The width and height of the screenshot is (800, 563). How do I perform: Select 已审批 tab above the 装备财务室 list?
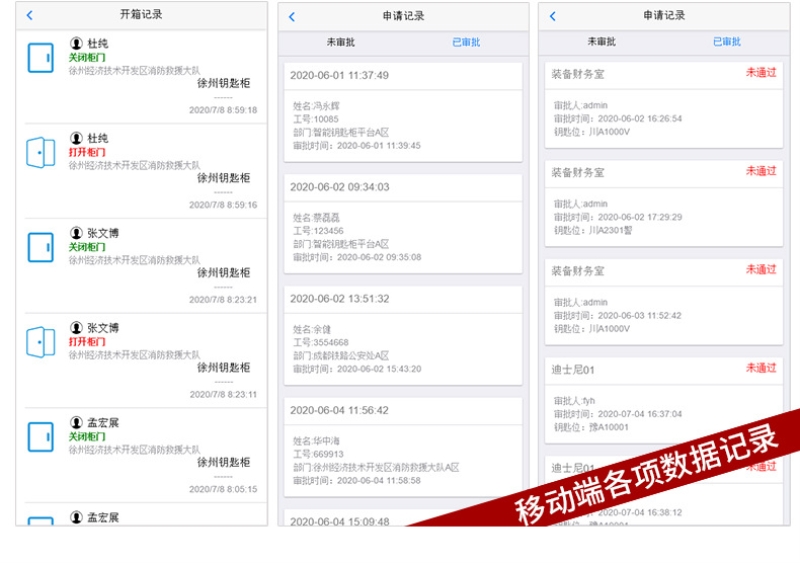727,42
